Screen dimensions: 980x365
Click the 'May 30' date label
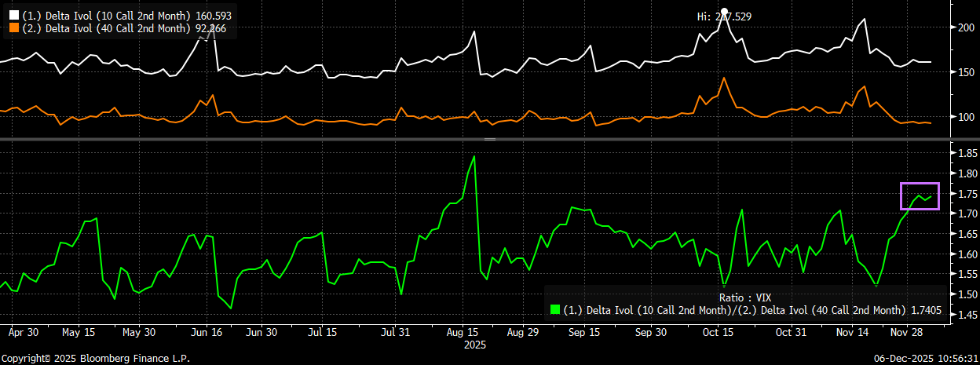click(138, 333)
